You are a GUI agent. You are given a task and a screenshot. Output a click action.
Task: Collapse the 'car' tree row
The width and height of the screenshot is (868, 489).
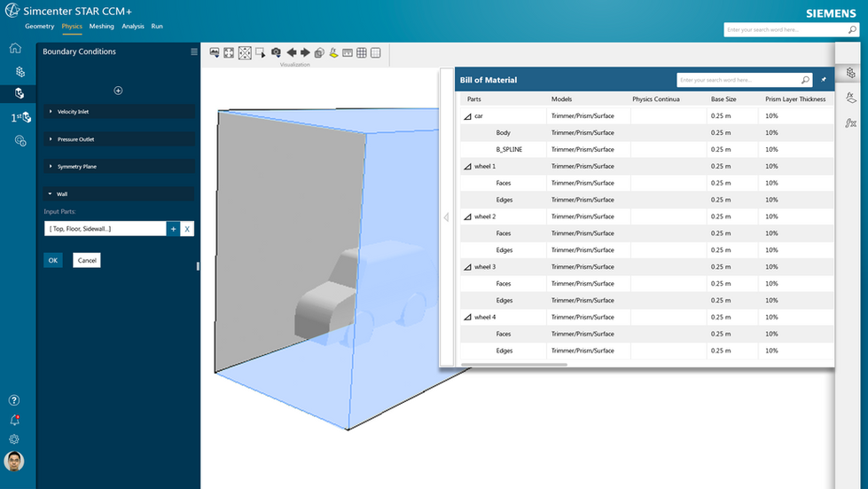coord(468,116)
